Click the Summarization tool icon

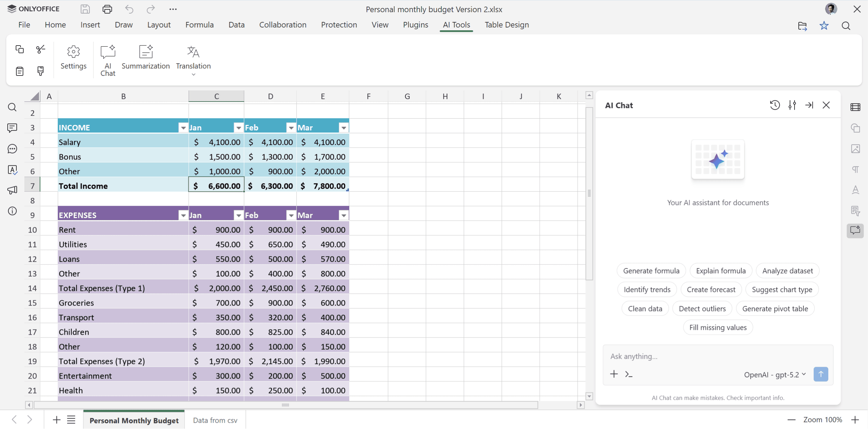pyautogui.click(x=146, y=51)
